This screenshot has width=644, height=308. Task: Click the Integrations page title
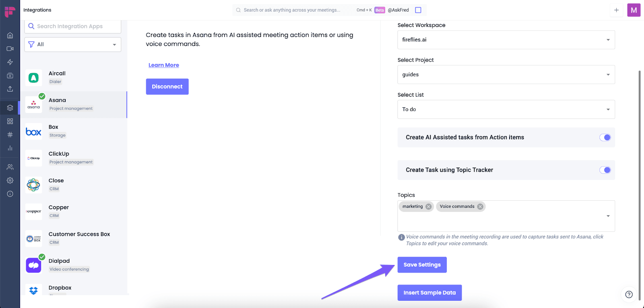[37, 10]
